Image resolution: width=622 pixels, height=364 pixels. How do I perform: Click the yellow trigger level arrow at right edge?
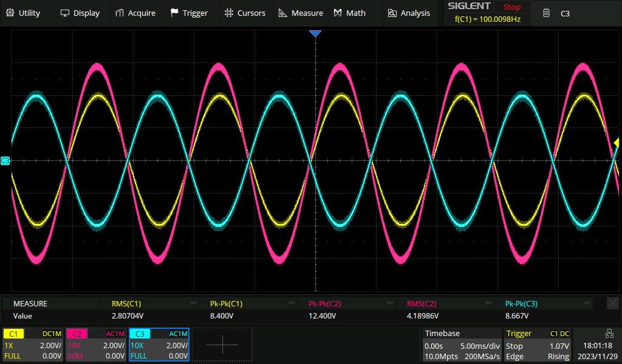(x=617, y=143)
